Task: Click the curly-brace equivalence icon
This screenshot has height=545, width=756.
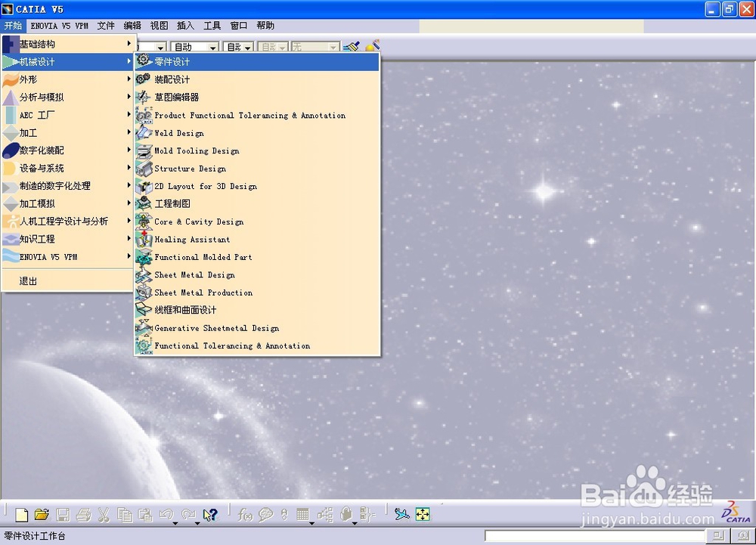Action: click(x=367, y=515)
